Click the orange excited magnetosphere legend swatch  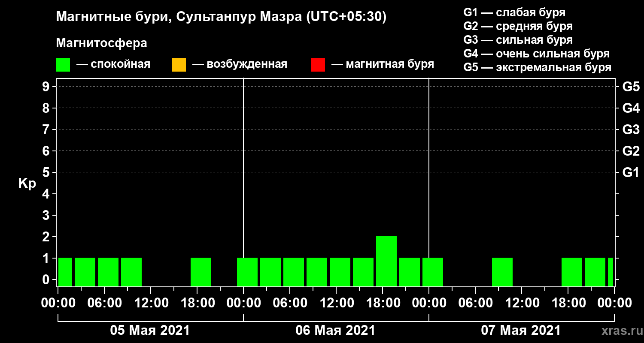(x=179, y=65)
